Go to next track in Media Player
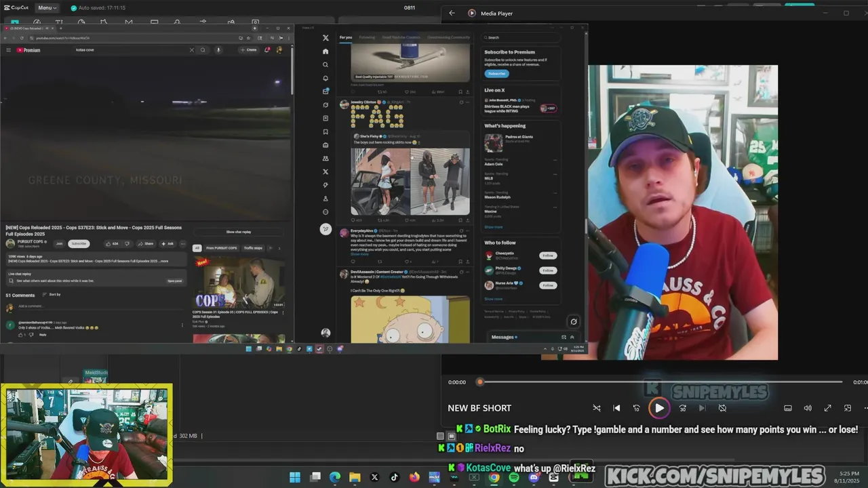The height and width of the screenshot is (488, 868). [x=703, y=408]
